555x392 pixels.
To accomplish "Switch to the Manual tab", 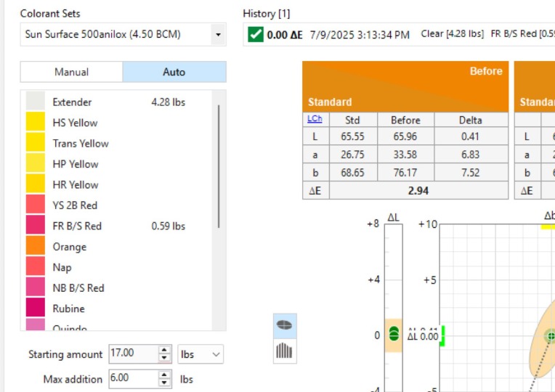I will [71, 72].
